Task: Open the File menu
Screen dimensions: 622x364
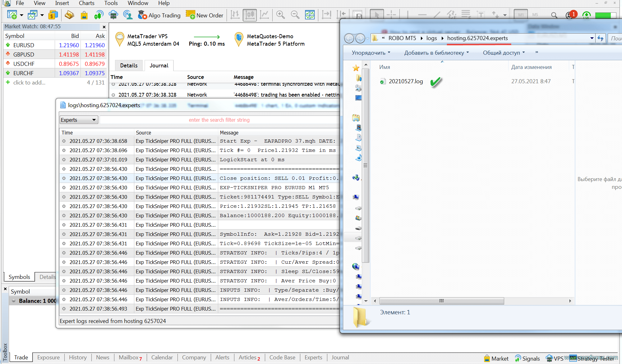Action: [20, 3]
